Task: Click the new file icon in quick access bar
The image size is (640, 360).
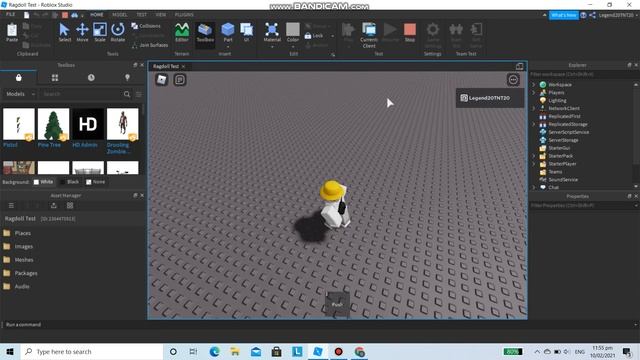Action: [27, 15]
